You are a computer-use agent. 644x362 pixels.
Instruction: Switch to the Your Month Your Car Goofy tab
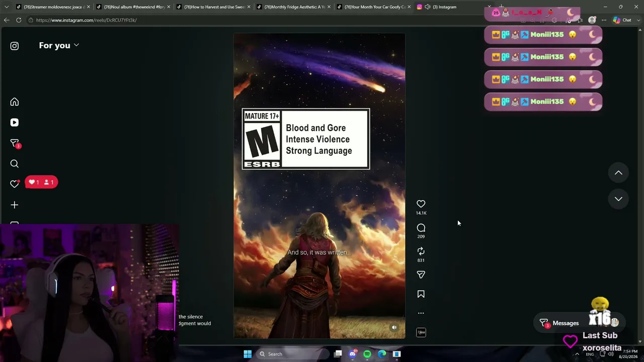pos(373,7)
